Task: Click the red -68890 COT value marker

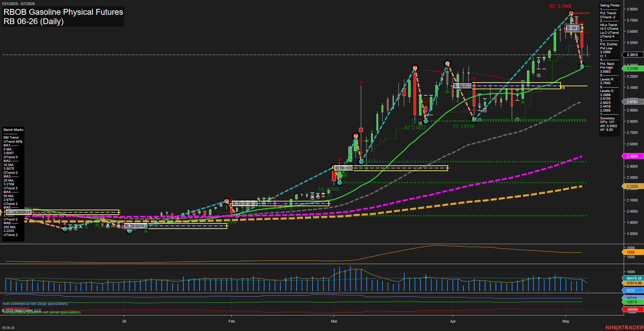Action: 632,309
